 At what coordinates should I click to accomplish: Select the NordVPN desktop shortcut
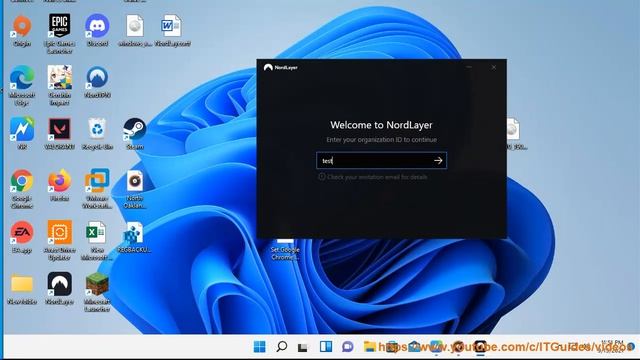(97, 82)
